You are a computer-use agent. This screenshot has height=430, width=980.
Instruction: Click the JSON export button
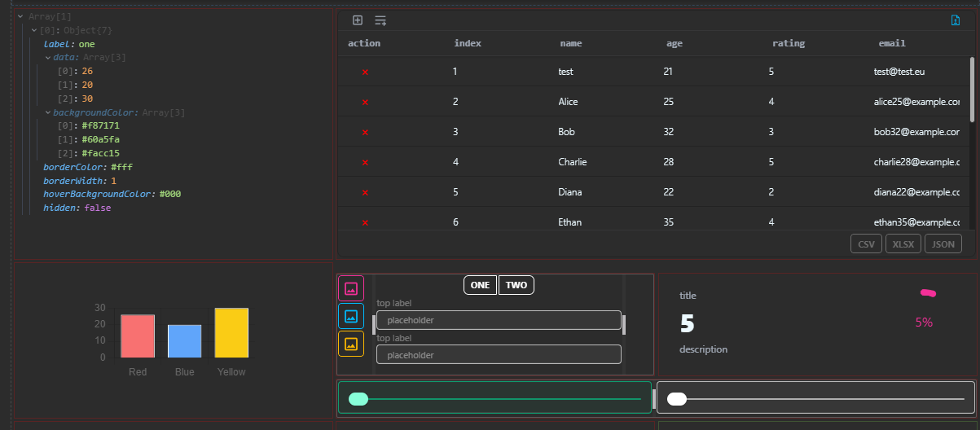pos(943,244)
